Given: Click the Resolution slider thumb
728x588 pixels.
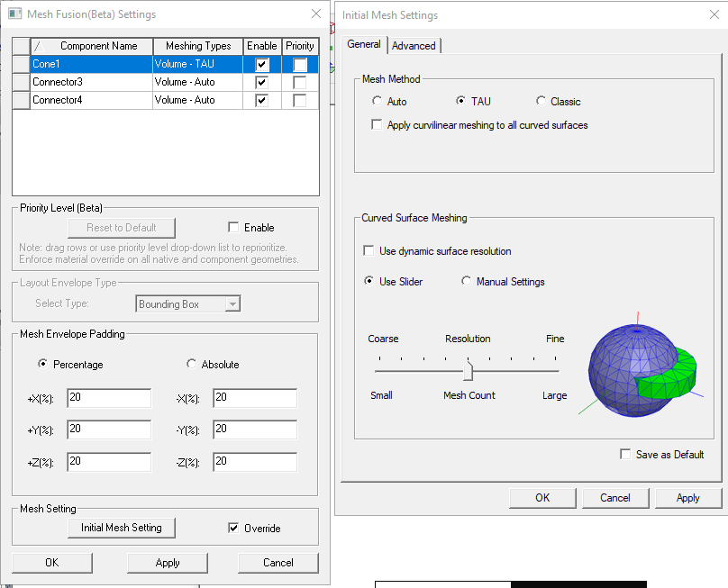Looking at the screenshot, I should (468, 371).
